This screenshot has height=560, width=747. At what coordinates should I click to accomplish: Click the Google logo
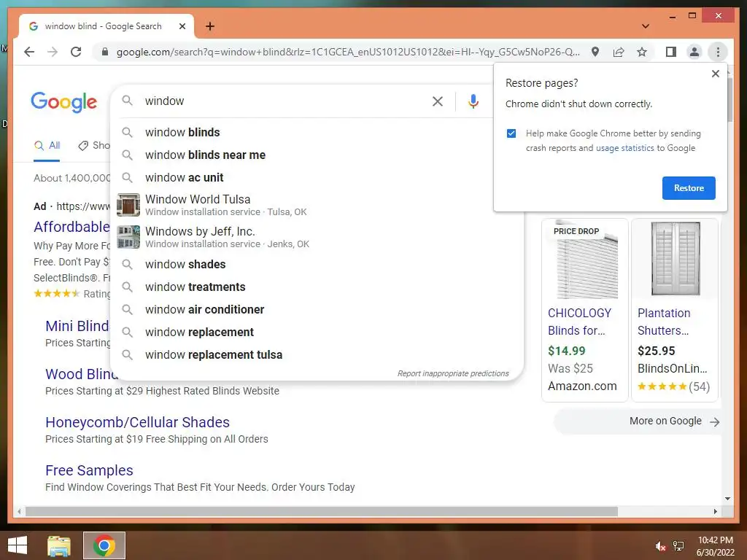64,102
